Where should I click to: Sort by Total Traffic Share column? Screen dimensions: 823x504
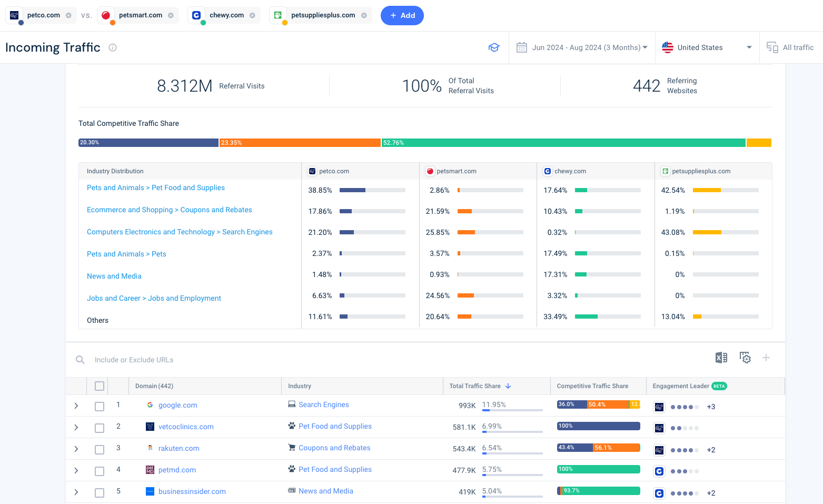475,386
